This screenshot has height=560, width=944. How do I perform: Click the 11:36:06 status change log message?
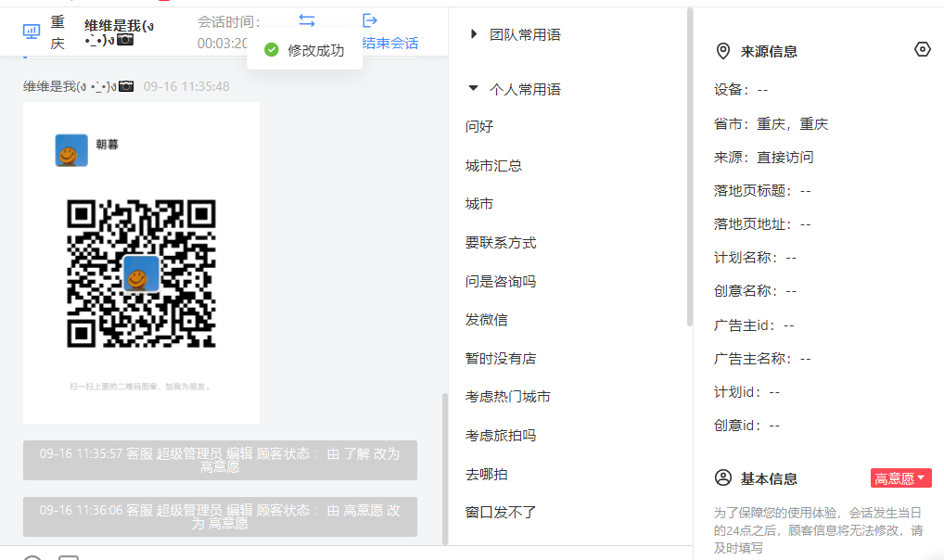pos(220,516)
